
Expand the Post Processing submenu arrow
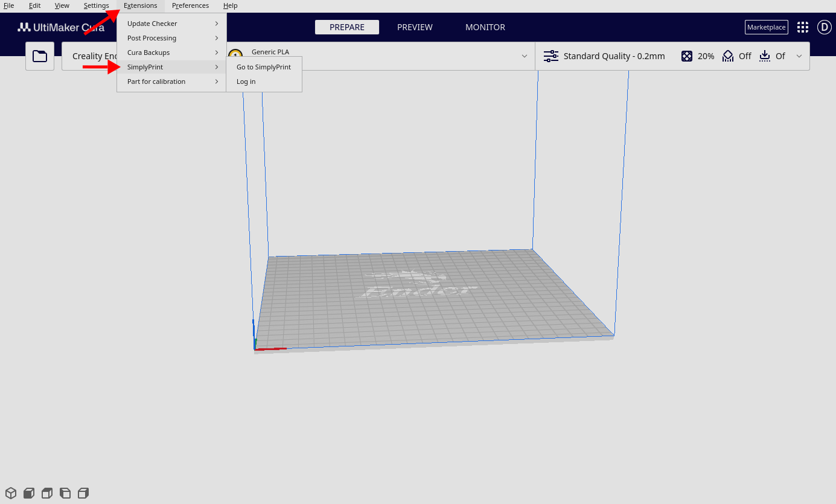tap(217, 38)
